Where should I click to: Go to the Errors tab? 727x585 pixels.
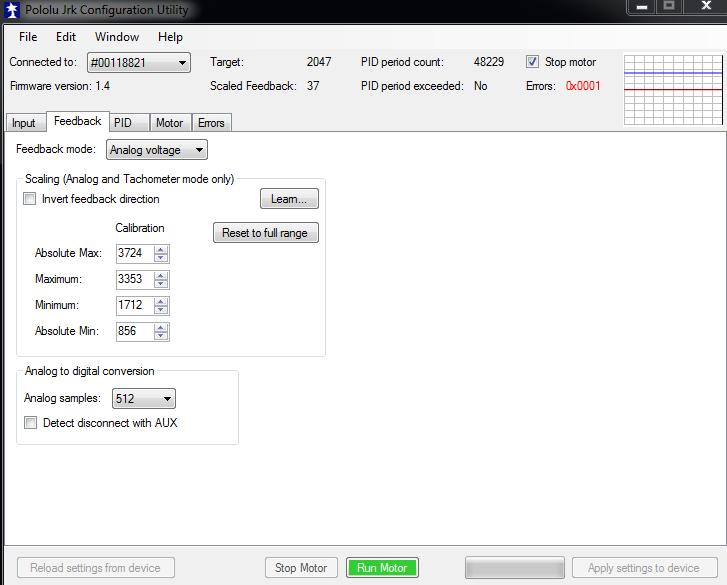[211, 123]
